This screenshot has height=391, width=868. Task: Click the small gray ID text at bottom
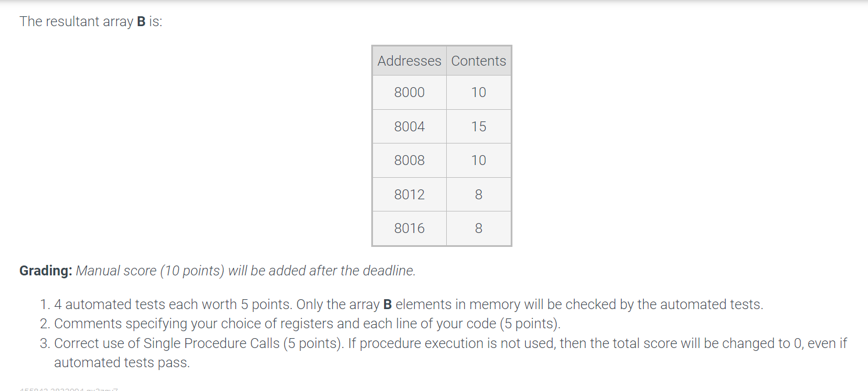pyautogui.click(x=69, y=389)
